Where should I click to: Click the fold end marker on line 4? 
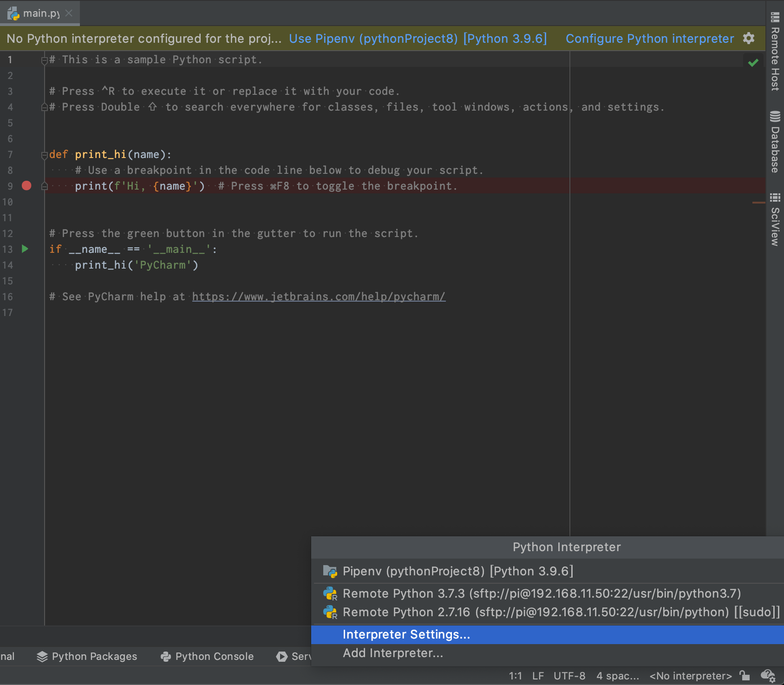coord(45,107)
